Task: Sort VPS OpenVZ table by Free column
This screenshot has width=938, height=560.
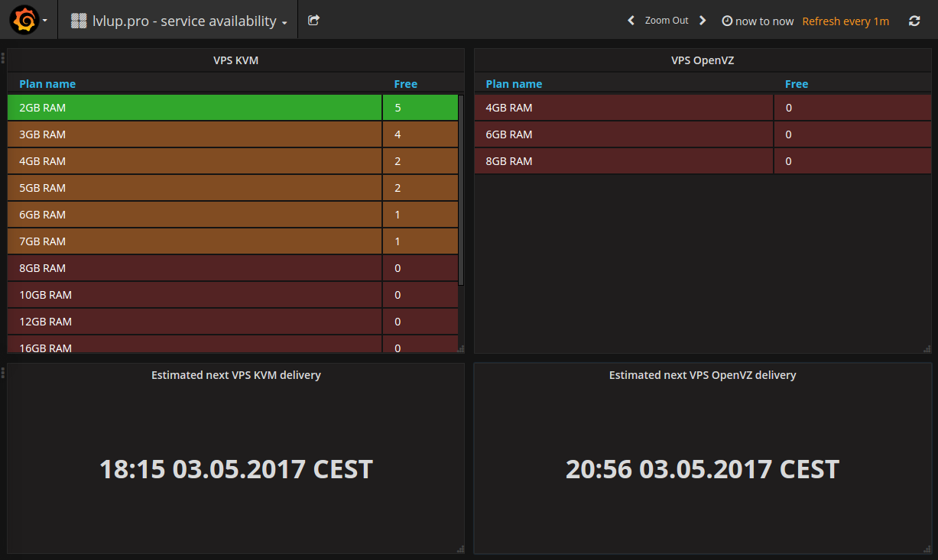Action: click(796, 84)
